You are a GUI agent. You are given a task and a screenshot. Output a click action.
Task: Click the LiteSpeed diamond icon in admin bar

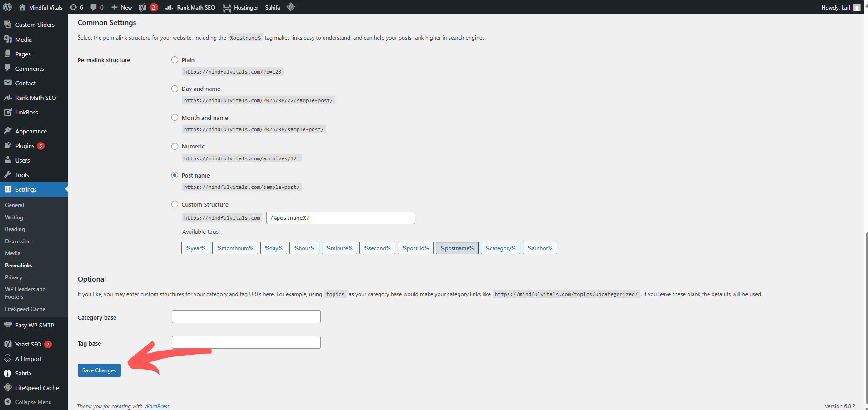click(x=291, y=7)
